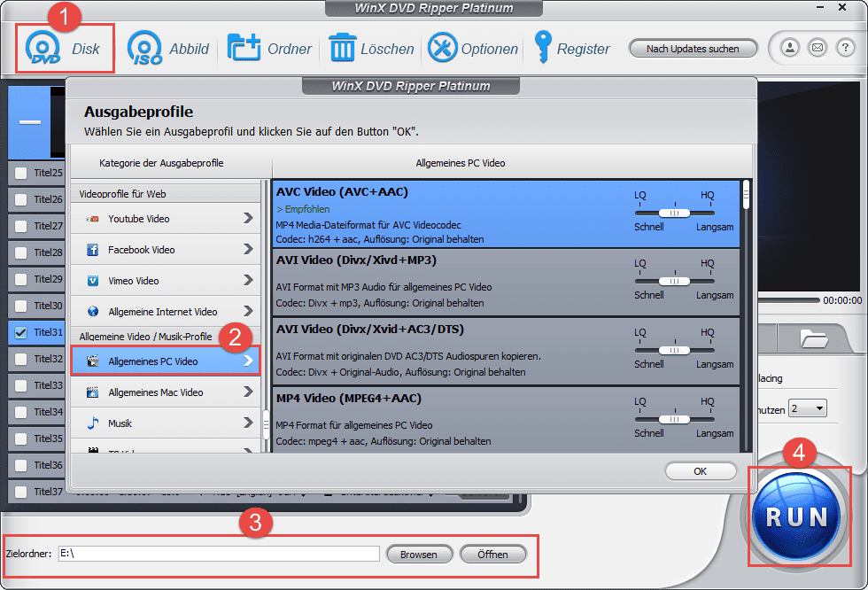Click the Ordner folder icon
Screen dimensions: 868x590
243,48
